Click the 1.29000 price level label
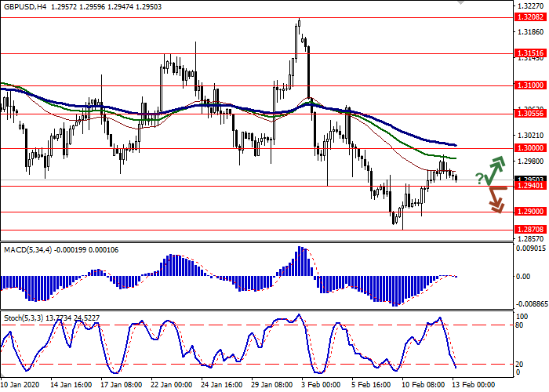This screenshot has height=392, width=549. click(x=530, y=212)
